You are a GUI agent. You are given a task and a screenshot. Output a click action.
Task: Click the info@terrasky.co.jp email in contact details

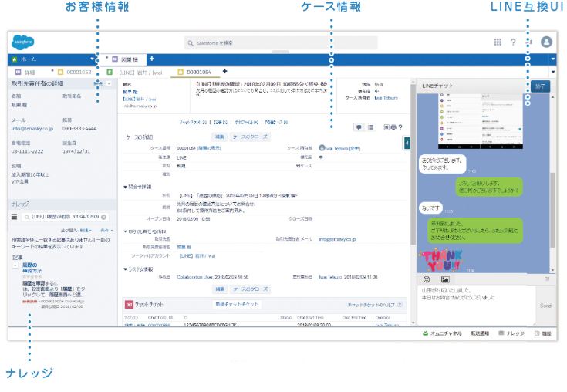pos(32,128)
